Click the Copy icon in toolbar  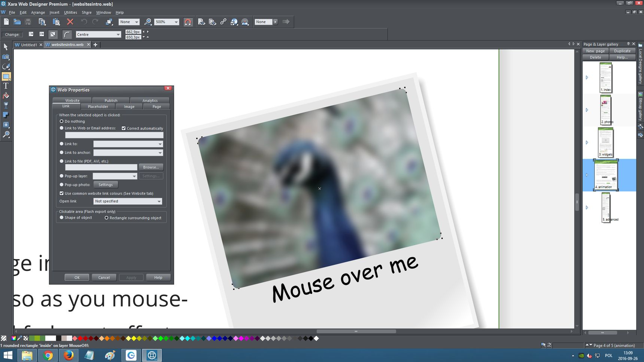point(42,22)
